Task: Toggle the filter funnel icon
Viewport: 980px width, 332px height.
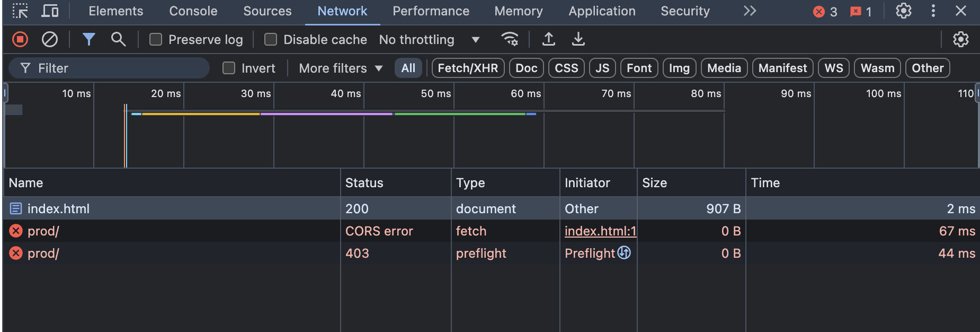Action: coord(88,39)
